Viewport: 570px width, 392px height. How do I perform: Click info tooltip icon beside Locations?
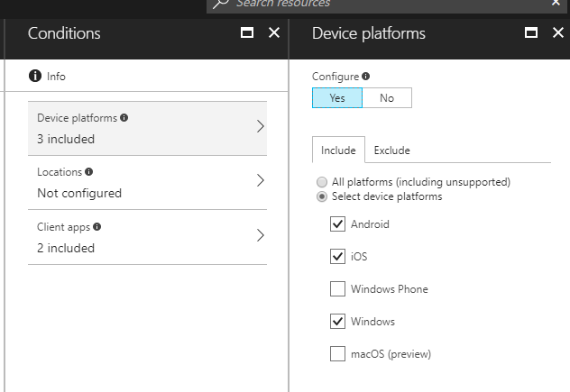click(88, 171)
